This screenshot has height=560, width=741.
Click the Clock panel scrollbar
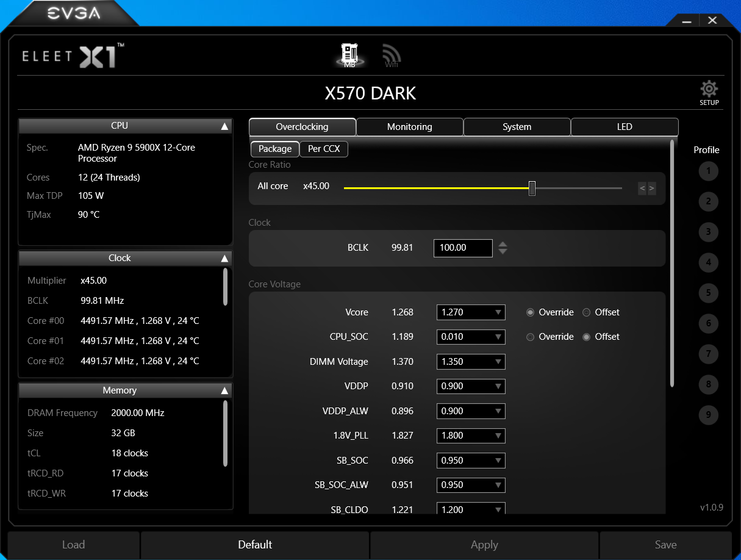(226, 287)
